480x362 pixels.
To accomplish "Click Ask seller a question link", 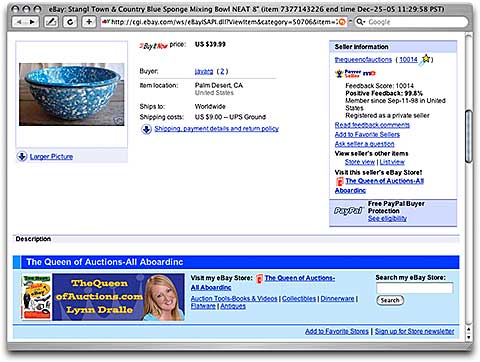I will coord(364,144).
